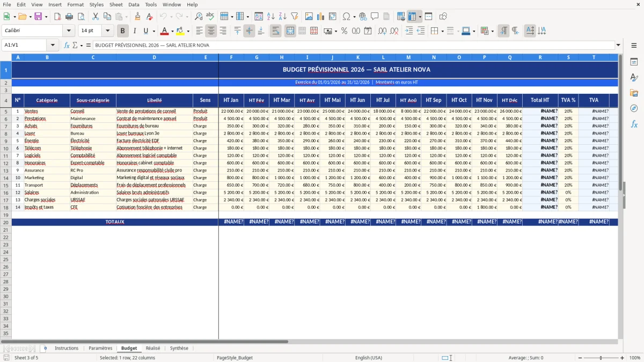The width and height of the screenshot is (644, 362).
Task: Switch to the Synthèse sheet tab
Action: [x=179, y=348]
